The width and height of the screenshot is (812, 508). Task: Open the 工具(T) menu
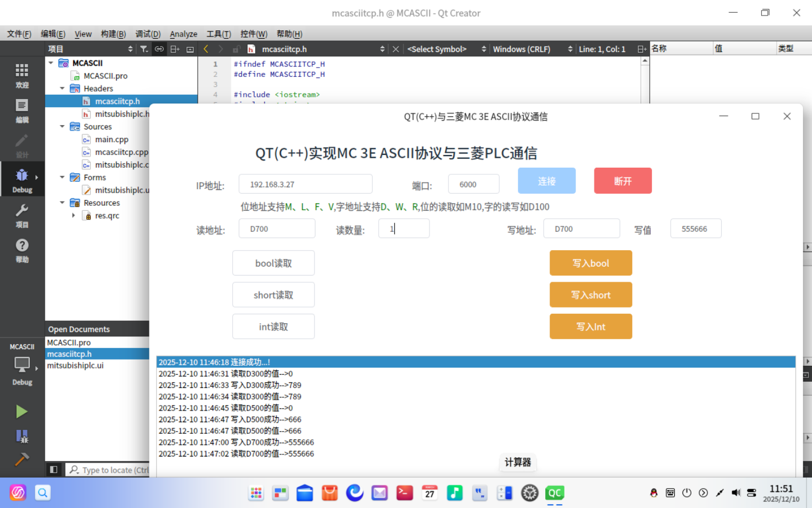click(x=219, y=34)
